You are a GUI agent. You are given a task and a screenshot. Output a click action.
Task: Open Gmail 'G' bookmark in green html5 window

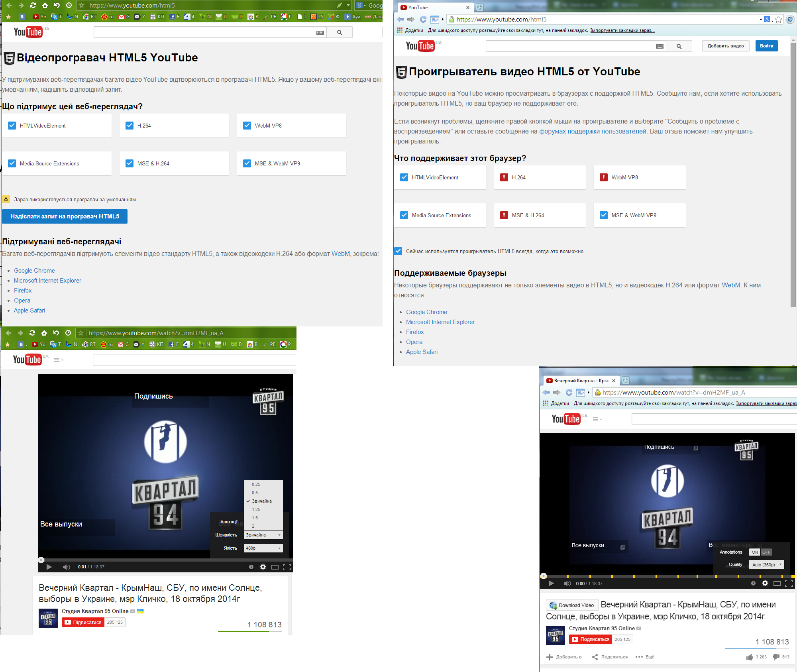point(124,17)
